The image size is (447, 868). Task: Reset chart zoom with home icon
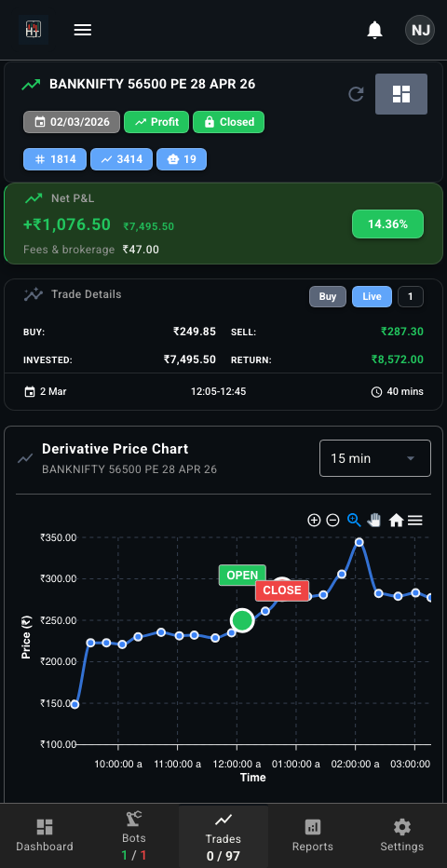(x=396, y=521)
